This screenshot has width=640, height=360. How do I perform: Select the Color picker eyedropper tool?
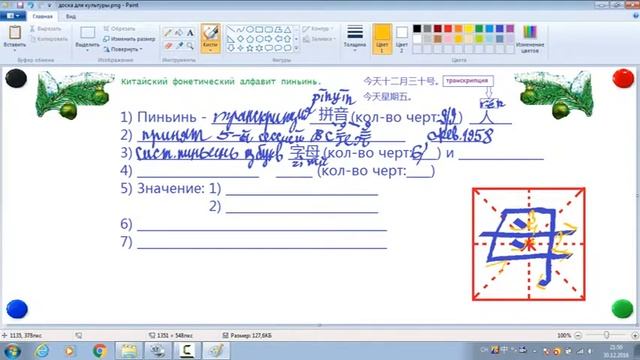[179, 46]
